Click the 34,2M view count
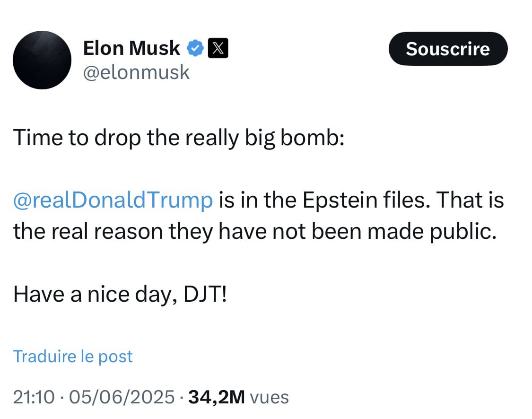The width and height of the screenshot is (532, 419). pos(216,397)
